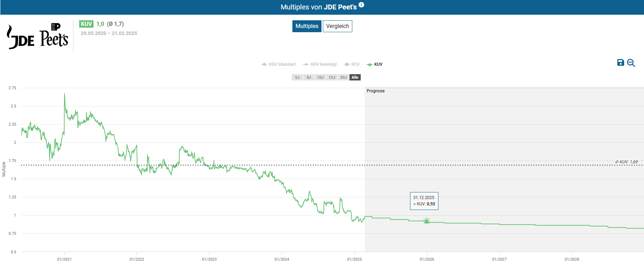
Task: Click the green triangle marker on forecast line
Action: [x=427, y=221]
